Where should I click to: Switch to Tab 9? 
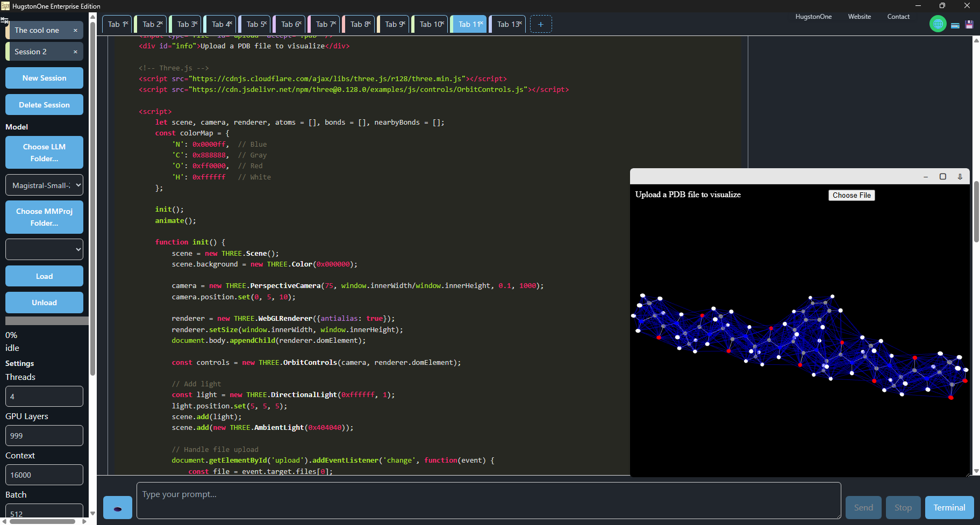[392, 24]
